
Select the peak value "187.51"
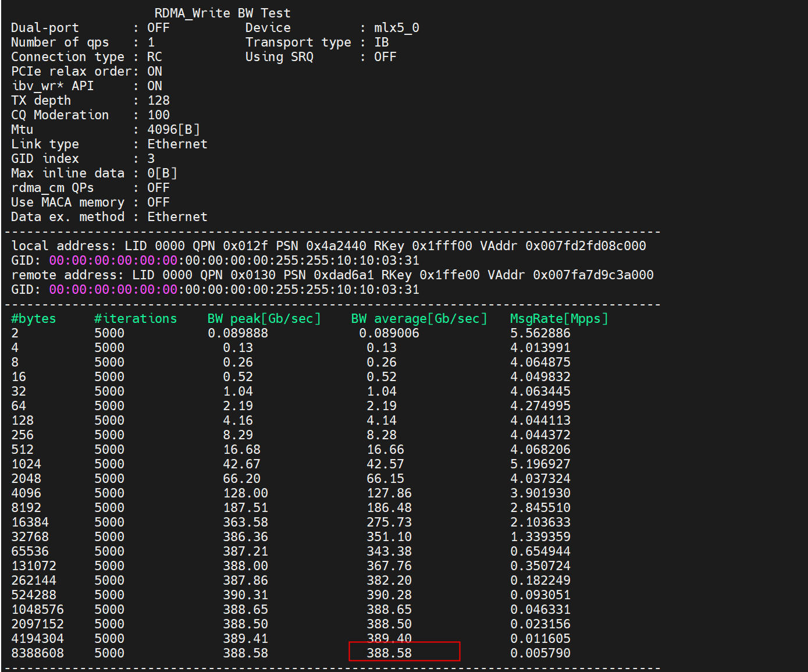click(x=245, y=507)
